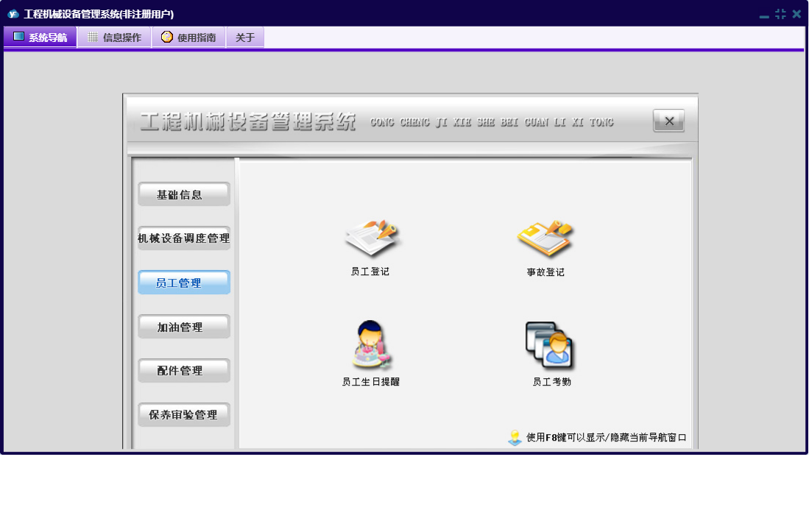Viewport: 809px width, 532px height.
Task: Click the F8 hint icon at bottom
Action: point(515,438)
